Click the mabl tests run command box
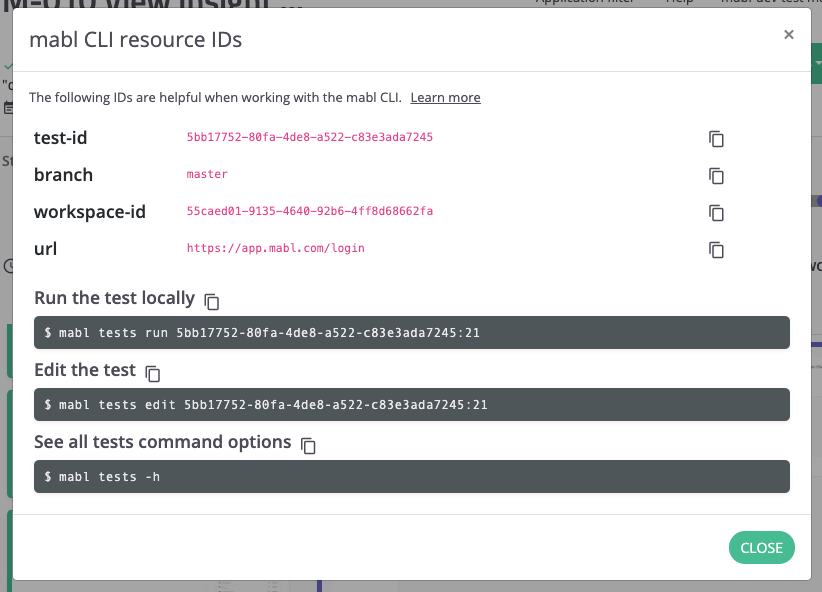 (x=412, y=332)
